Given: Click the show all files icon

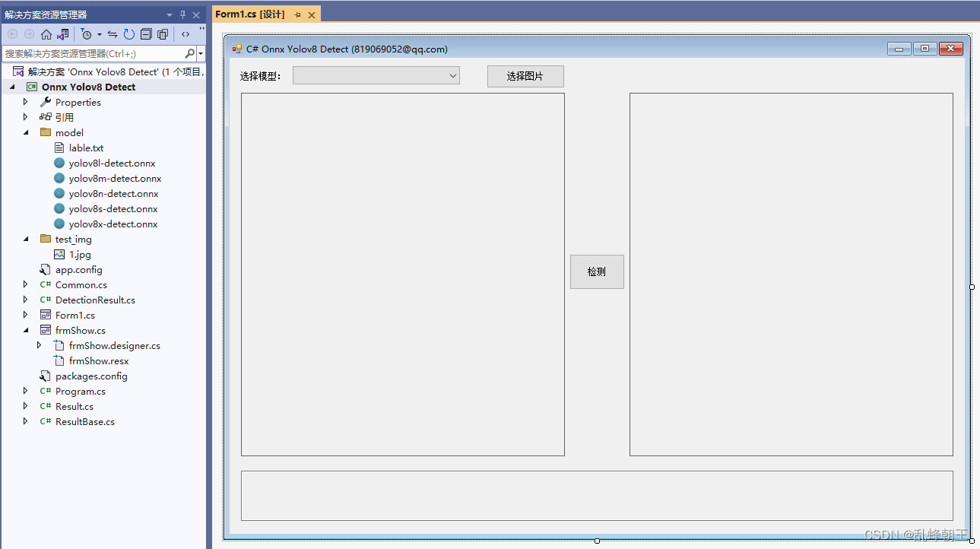Looking at the screenshot, I should [163, 34].
